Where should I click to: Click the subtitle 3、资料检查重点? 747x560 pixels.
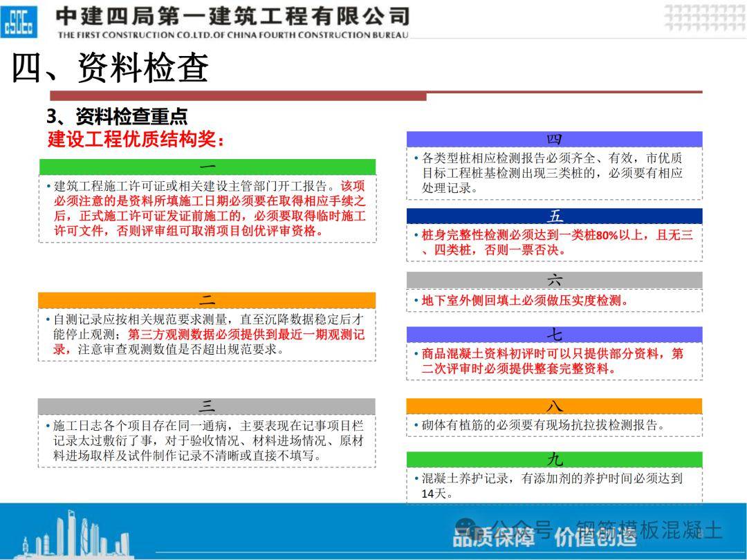click(x=117, y=116)
